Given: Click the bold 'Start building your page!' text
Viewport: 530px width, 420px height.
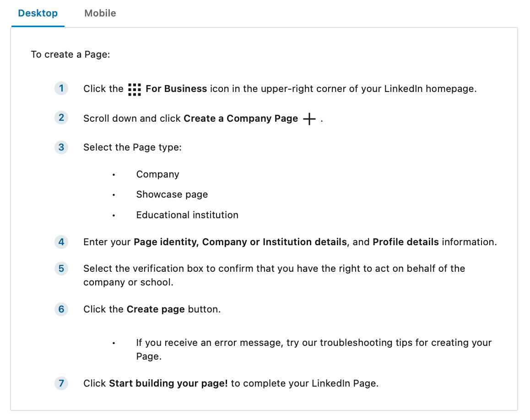Looking at the screenshot, I should coord(168,383).
